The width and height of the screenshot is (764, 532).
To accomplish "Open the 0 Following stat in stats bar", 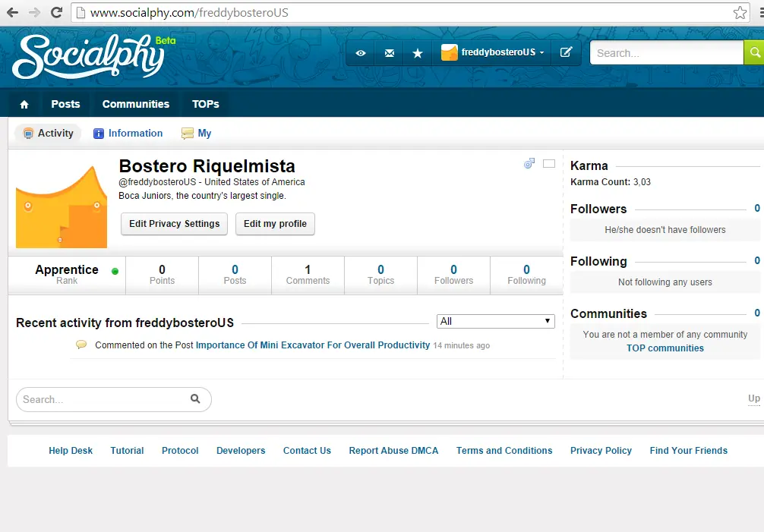I will pyautogui.click(x=527, y=275).
